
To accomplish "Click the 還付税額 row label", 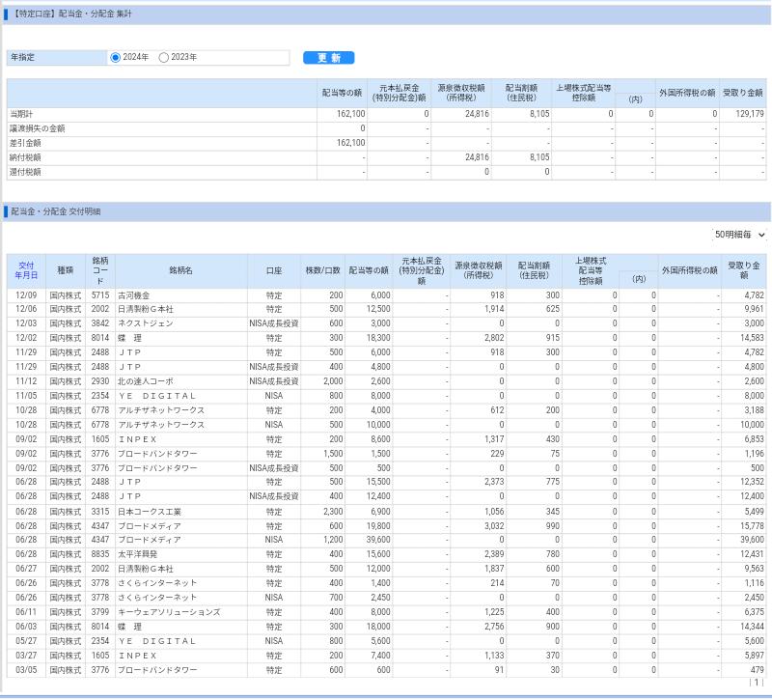I will click(x=26, y=173).
